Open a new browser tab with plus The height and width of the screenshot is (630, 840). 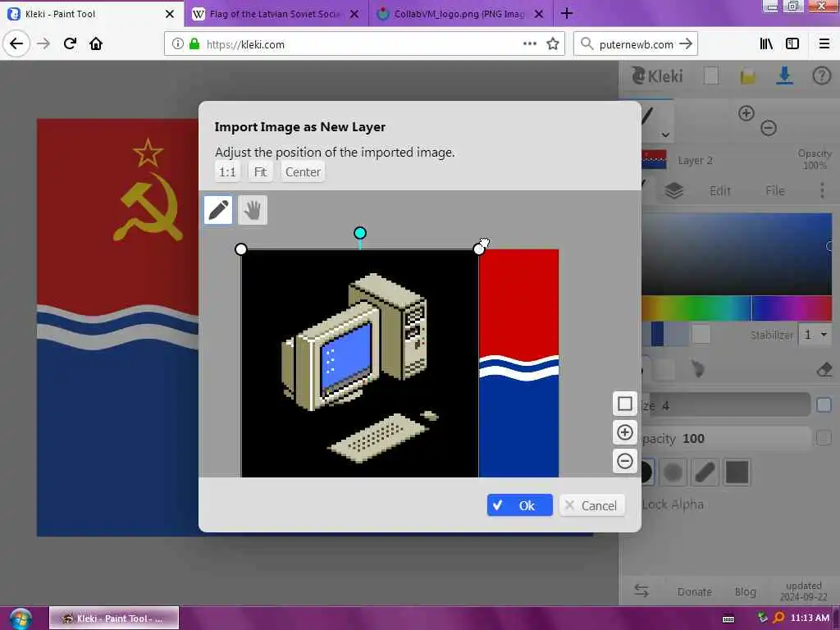pos(567,13)
